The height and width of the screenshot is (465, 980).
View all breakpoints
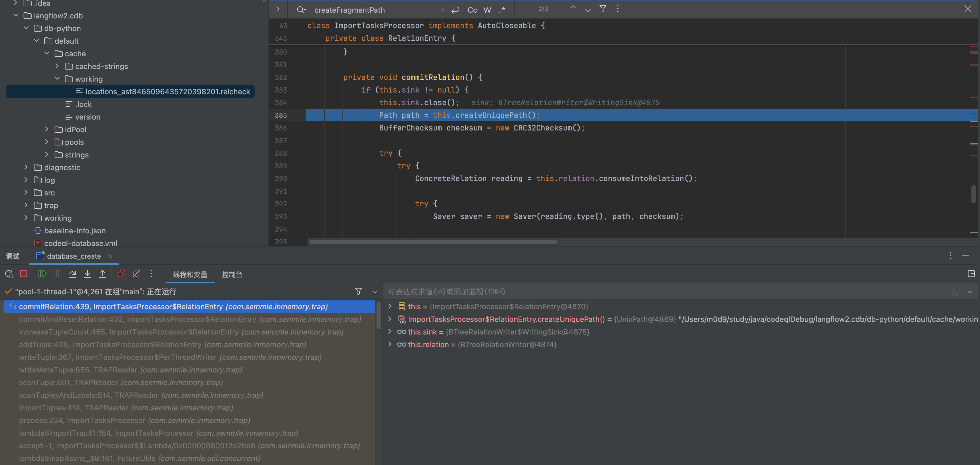point(121,274)
